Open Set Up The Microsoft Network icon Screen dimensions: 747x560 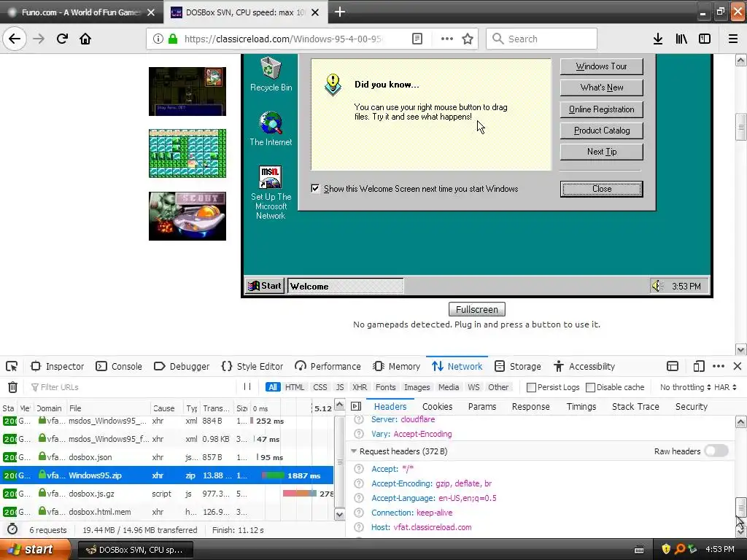(x=271, y=192)
